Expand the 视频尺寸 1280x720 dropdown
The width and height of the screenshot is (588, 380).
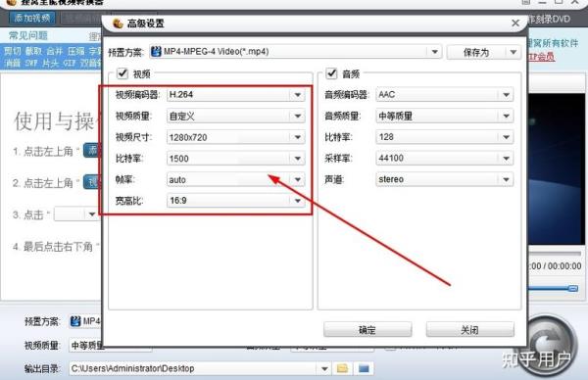(x=235, y=137)
